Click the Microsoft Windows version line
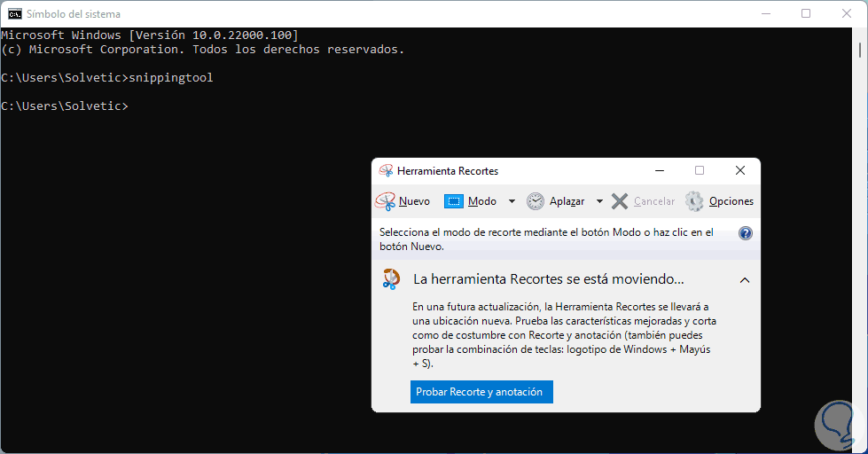868x454 pixels. click(150, 35)
